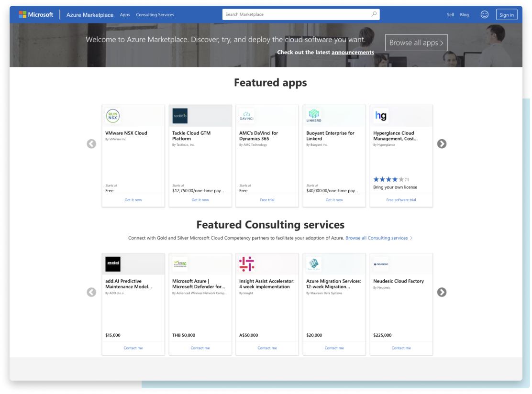Click the $12,750.00 one-time price text
This screenshot has width=532, height=394.
tap(198, 191)
